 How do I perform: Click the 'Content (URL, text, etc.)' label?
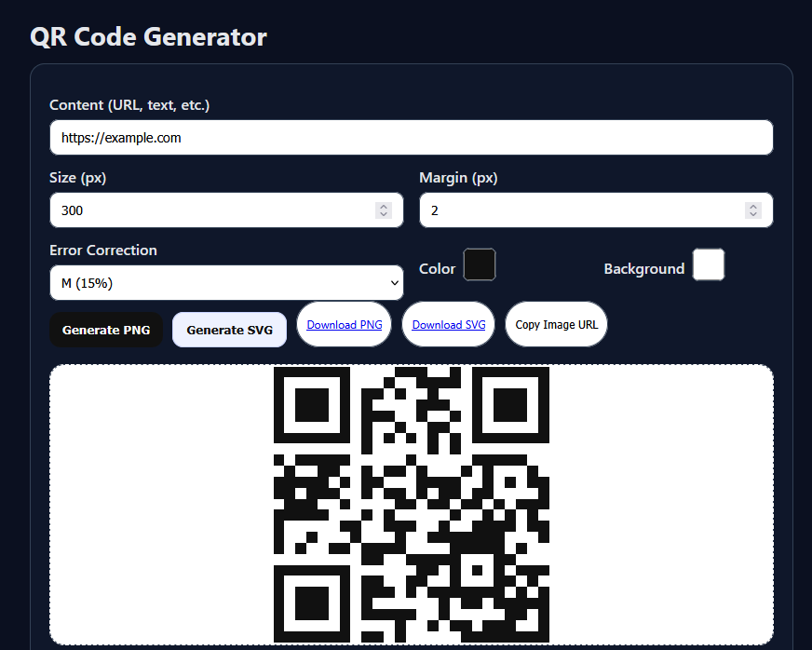tap(129, 105)
